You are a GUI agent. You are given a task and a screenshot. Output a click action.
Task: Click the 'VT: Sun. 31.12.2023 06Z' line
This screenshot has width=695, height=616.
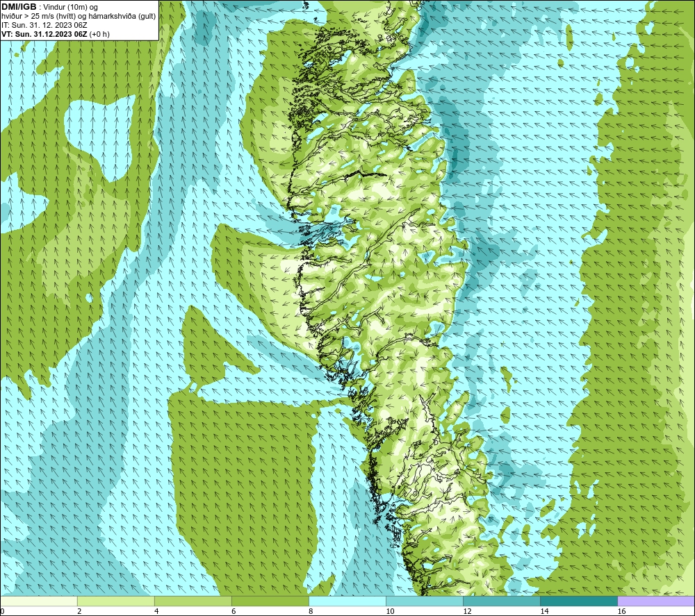point(44,34)
